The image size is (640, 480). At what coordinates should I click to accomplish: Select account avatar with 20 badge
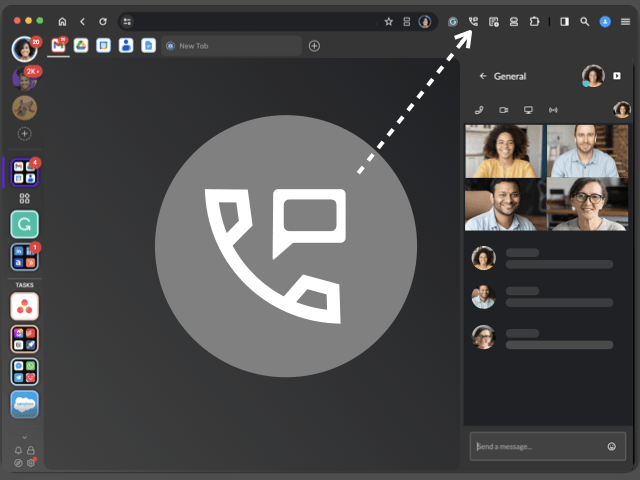click(x=24, y=49)
